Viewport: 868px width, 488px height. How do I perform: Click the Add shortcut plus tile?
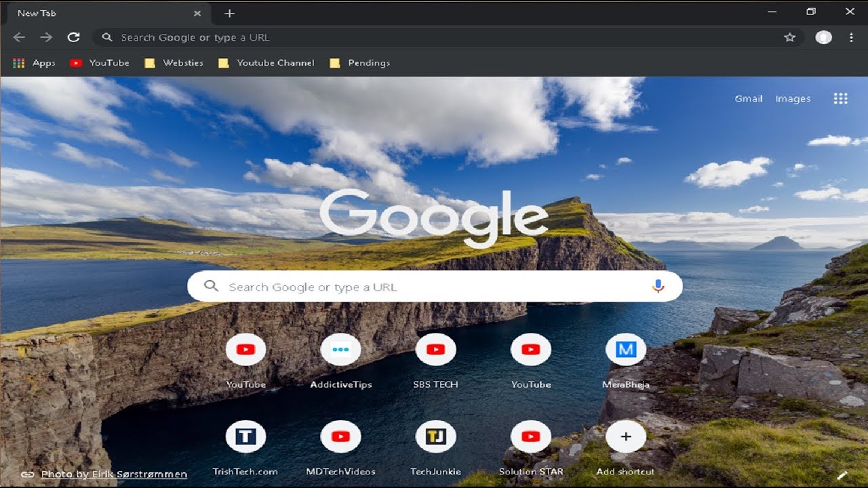pos(625,447)
